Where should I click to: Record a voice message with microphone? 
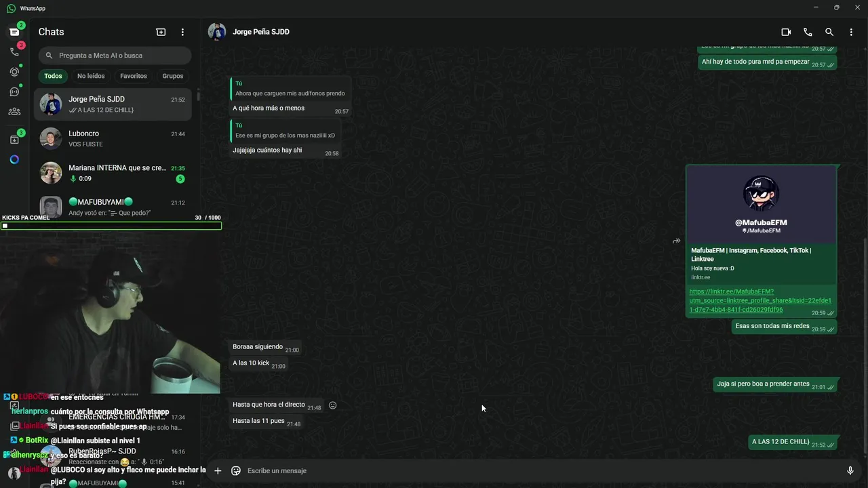[x=850, y=470]
